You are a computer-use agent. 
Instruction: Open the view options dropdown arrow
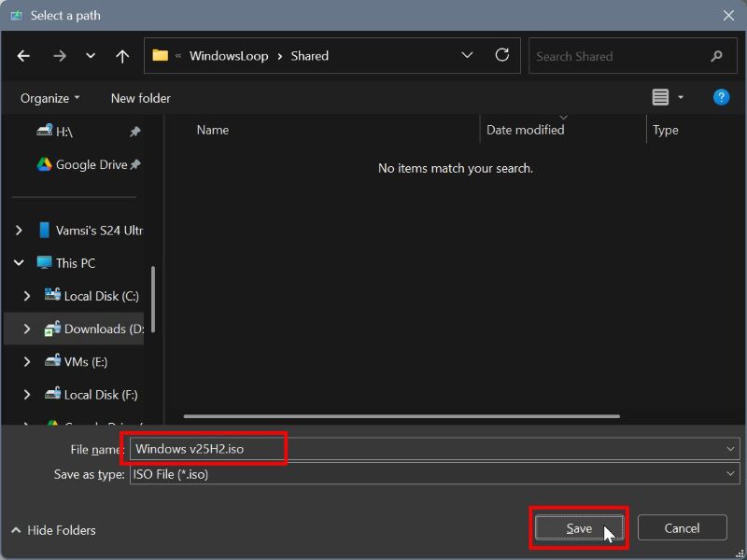[681, 97]
